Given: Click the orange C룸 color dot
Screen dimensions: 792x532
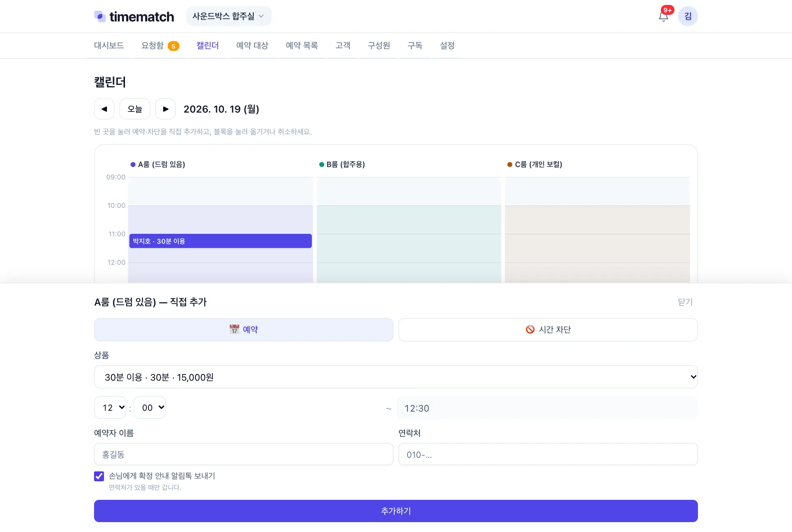Looking at the screenshot, I should [x=510, y=165].
